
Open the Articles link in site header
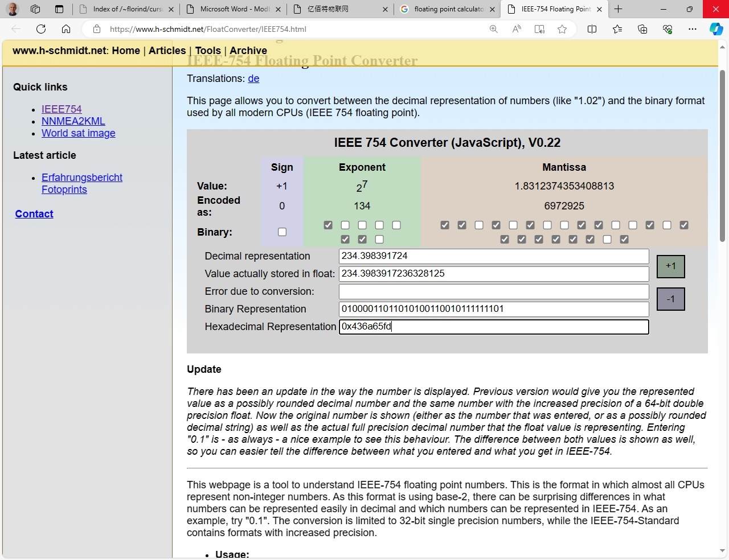167,51
